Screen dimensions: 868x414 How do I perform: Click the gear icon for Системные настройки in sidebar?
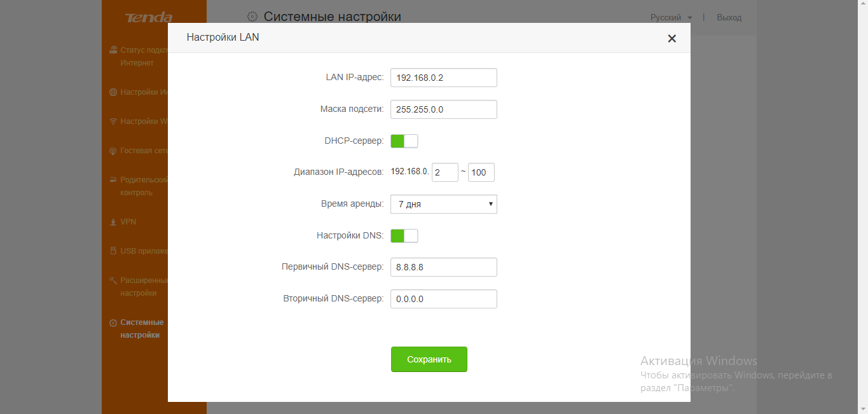(x=113, y=322)
